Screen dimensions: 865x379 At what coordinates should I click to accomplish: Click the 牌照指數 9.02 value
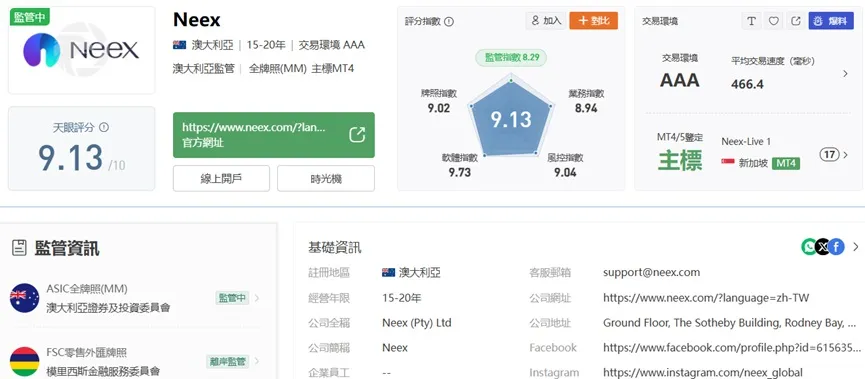439,108
